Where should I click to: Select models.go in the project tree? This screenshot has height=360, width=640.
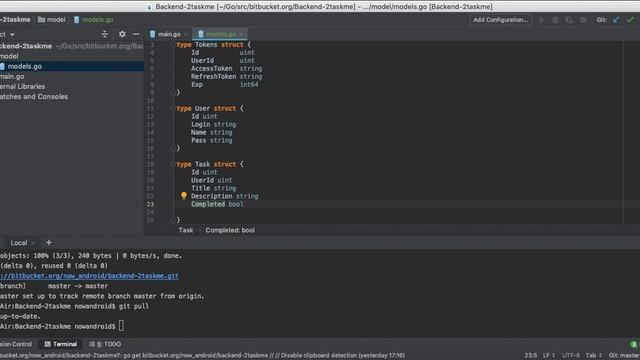[72, 66]
